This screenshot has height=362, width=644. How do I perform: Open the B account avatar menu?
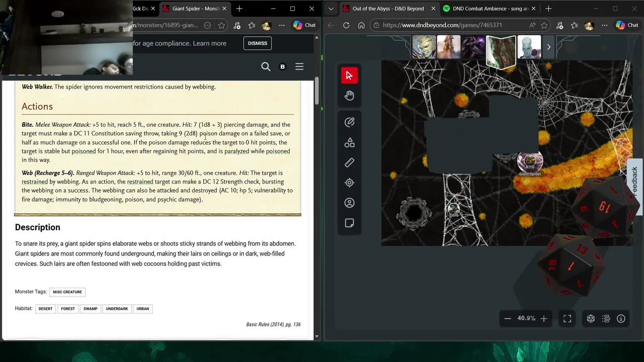(x=282, y=66)
